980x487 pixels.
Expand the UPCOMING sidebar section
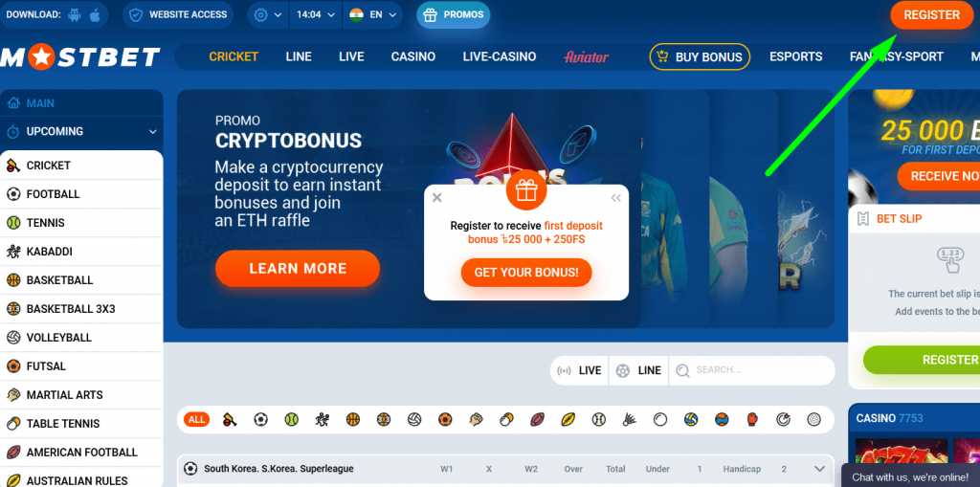tap(81, 132)
